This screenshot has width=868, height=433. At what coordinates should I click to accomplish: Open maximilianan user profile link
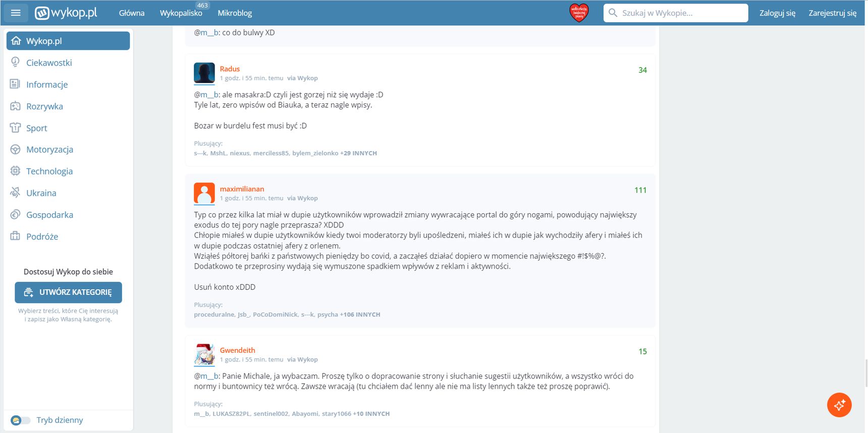(242, 189)
